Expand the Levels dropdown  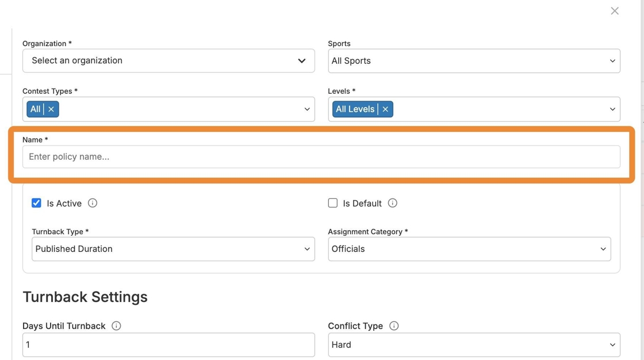coord(612,109)
